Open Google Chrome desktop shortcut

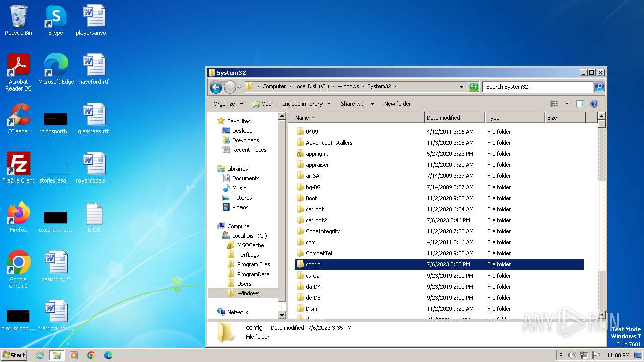coord(18,269)
